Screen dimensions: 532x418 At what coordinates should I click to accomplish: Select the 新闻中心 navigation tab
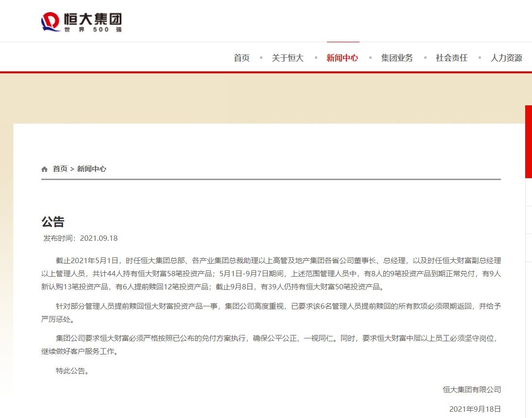pos(343,58)
